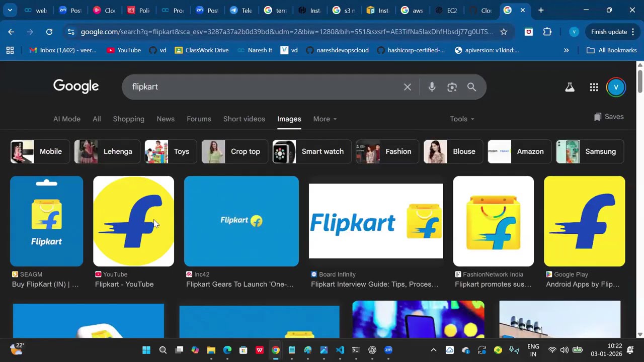Image resolution: width=644 pixels, height=362 pixels.
Task: Open Task View on the taskbar
Action: pos(179,350)
